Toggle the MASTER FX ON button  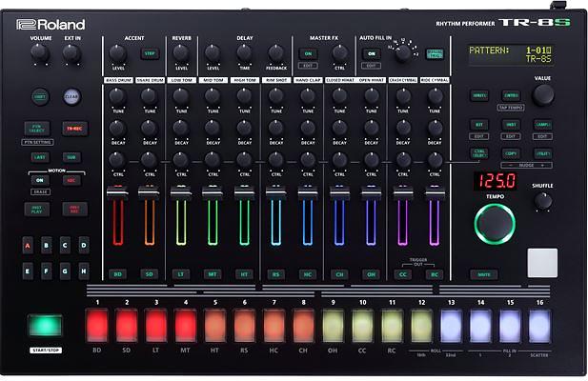click(308, 54)
